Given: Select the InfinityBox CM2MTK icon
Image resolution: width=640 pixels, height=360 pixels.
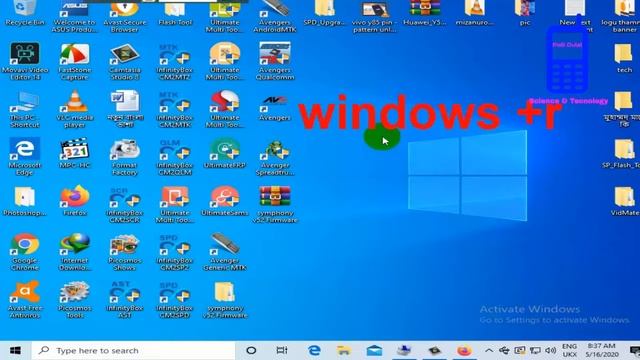Looking at the screenshot, I should pos(175,108).
